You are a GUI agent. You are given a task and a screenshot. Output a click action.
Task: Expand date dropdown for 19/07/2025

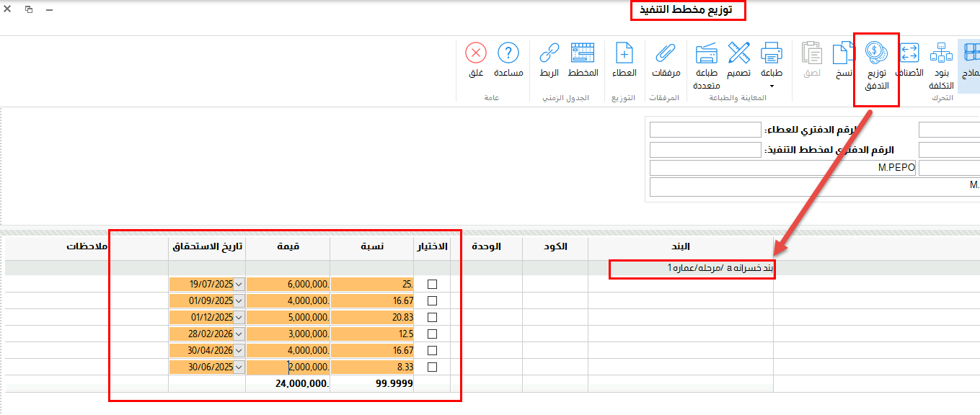(239, 285)
